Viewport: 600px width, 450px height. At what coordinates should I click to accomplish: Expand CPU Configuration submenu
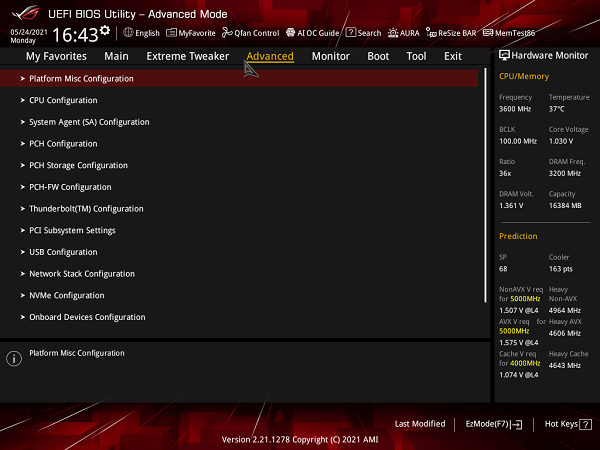63,100
